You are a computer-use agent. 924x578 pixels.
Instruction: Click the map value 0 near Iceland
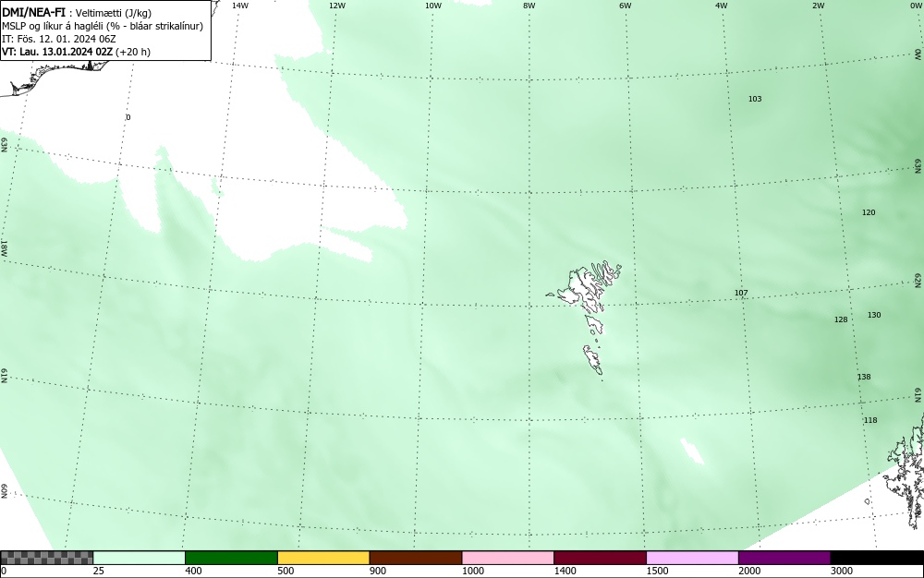[128, 117]
